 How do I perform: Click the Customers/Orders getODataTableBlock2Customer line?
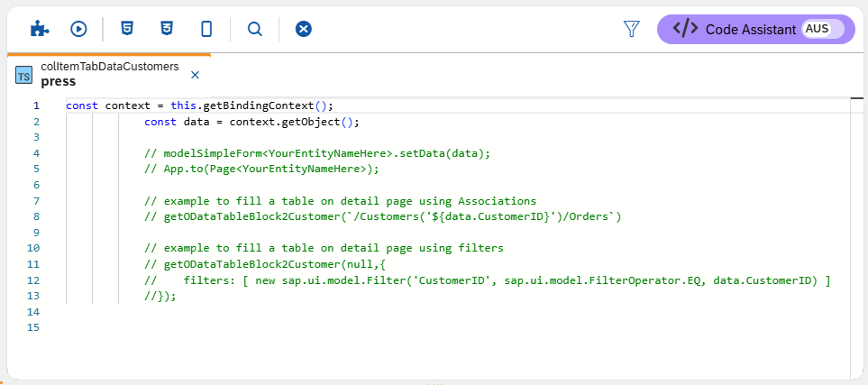pos(383,217)
